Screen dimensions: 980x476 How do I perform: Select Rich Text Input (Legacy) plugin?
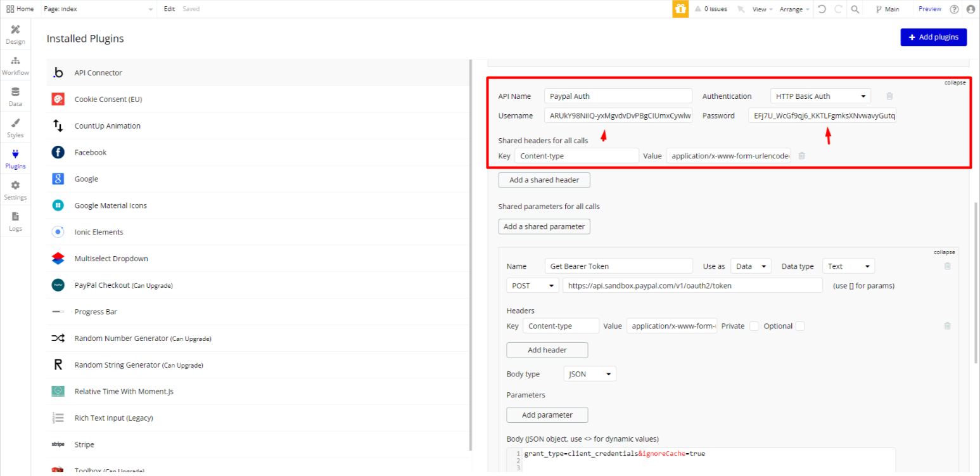point(258,418)
